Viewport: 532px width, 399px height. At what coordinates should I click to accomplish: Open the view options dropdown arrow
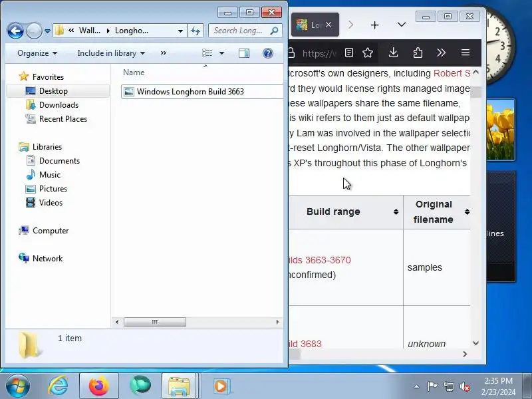(x=221, y=53)
